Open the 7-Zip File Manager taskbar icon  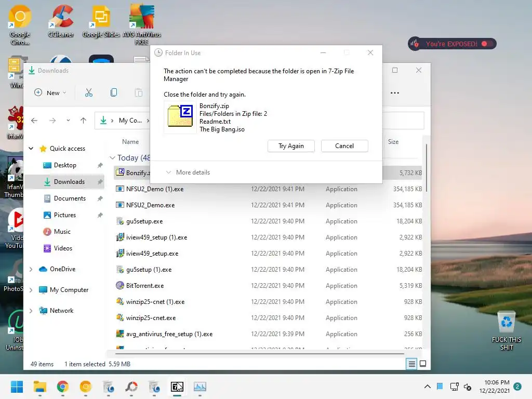point(177,387)
